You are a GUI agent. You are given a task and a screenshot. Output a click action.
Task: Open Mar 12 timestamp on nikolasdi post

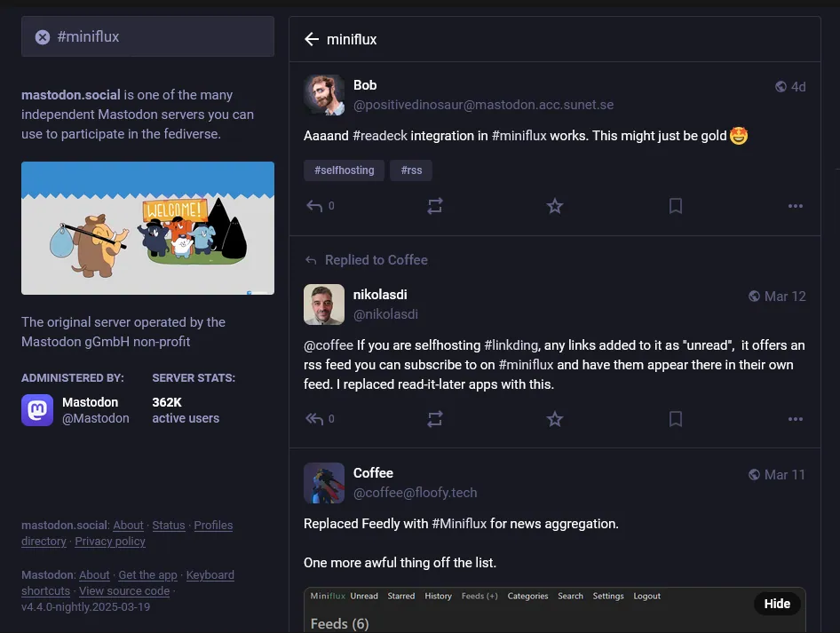tap(785, 297)
